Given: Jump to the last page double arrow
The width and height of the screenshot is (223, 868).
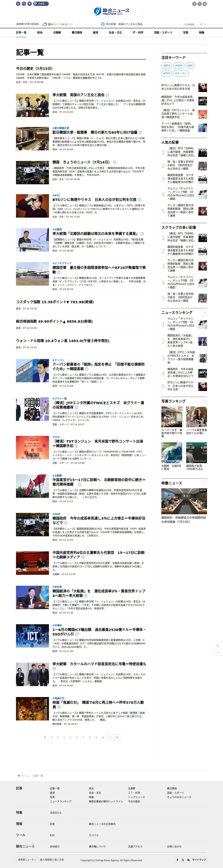Looking at the screenshot, I should (117, 738).
